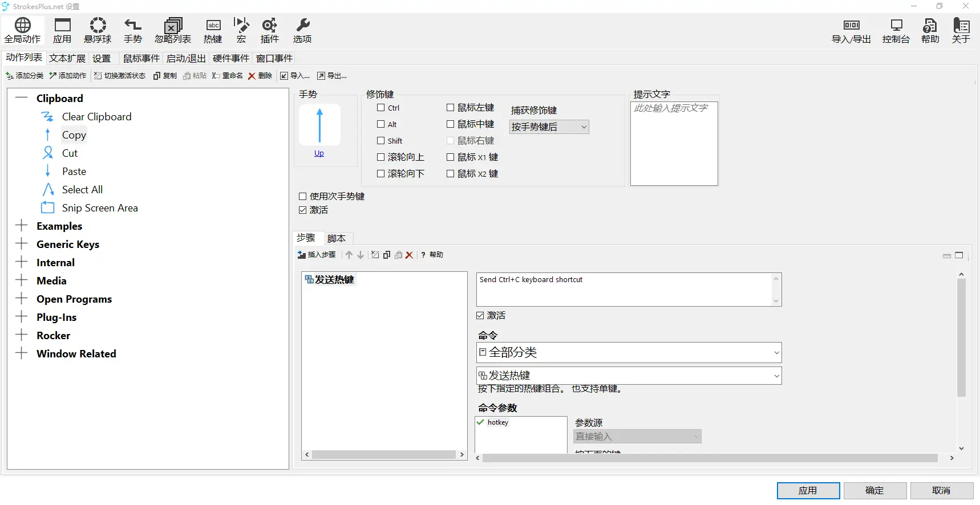
Task: Open the 捕获修饰键 dropdown
Action: coord(549,127)
